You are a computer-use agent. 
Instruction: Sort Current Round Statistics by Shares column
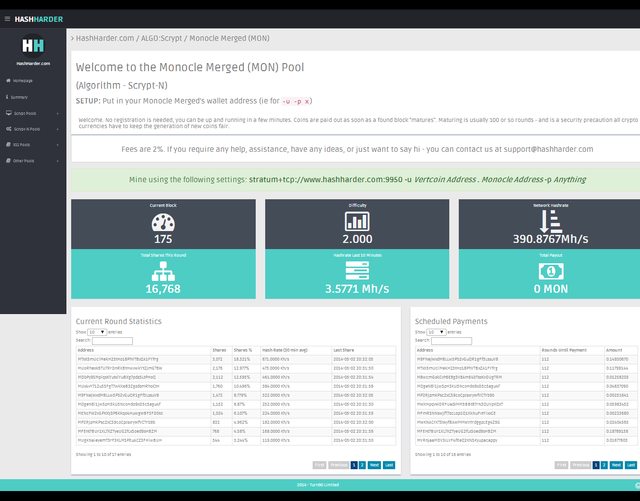point(221,350)
